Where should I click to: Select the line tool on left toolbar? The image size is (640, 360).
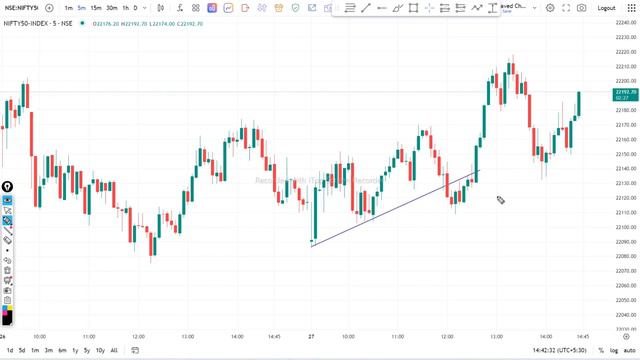pos(7,231)
